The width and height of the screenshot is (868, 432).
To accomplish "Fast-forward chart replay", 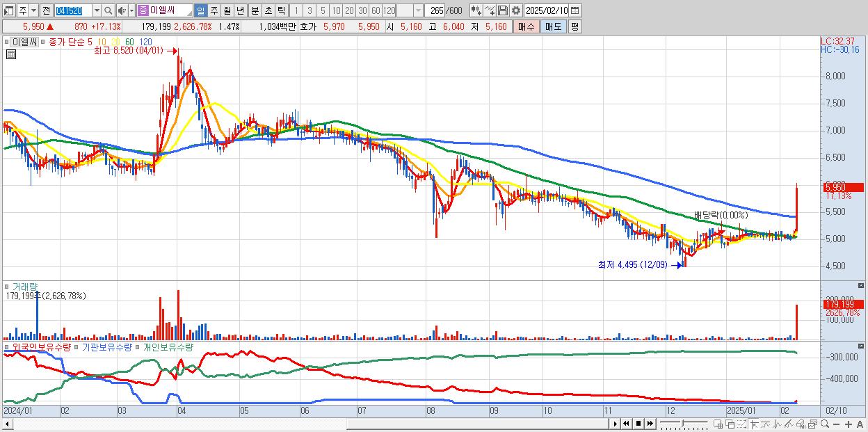I will [x=650, y=424].
